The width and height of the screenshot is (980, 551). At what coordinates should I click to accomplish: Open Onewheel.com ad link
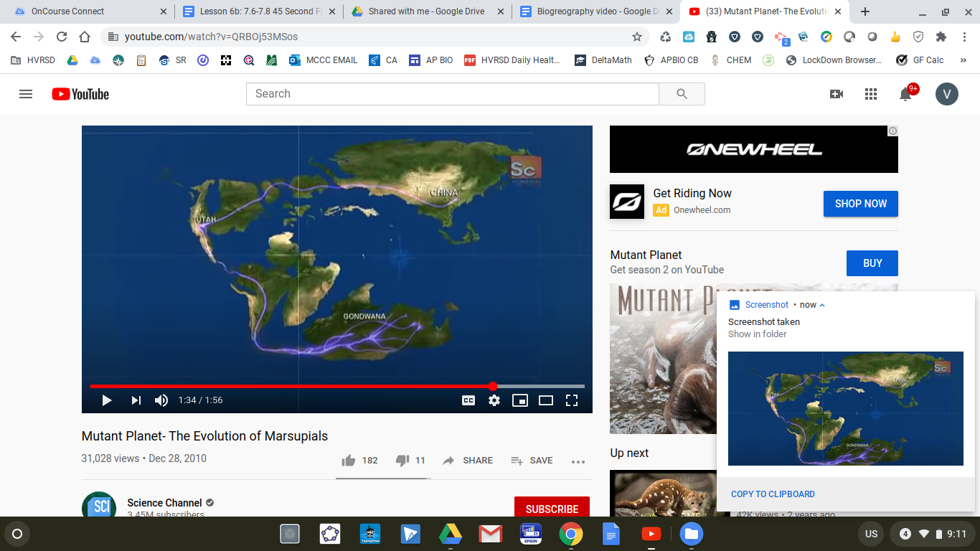tap(702, 210)
